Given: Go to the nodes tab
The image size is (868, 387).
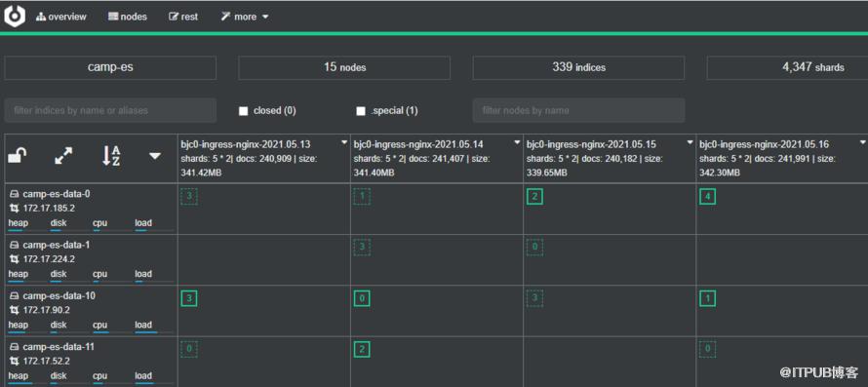Looking at the screenshot, I should pyautogui.click(x=128, y=17).
